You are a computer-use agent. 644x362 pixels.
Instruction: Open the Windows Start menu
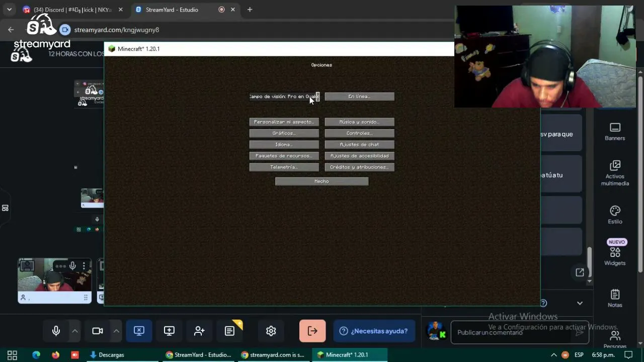tap(12, 355)
